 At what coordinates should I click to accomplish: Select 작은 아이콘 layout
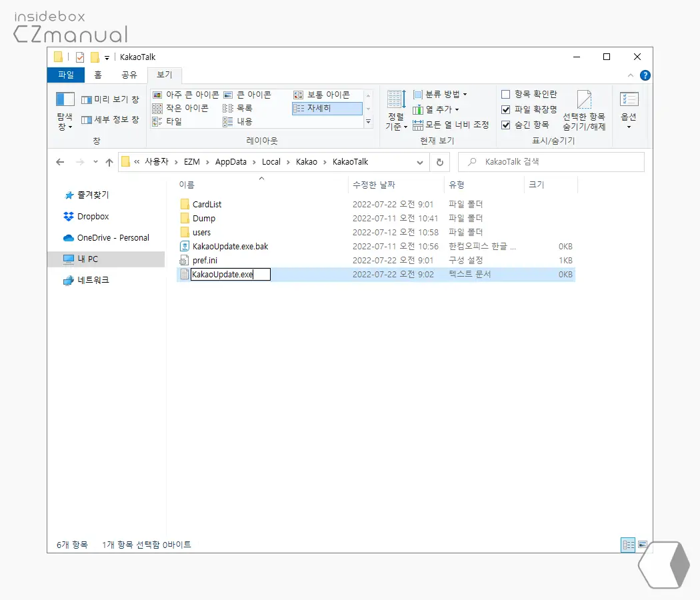pyautogui.click(x=181, y=108)
